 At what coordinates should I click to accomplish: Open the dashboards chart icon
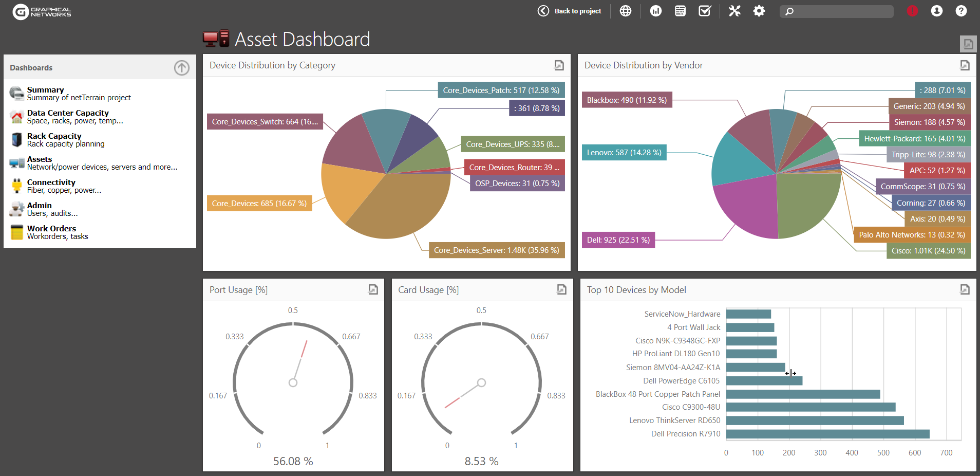(x=656, y=11)
